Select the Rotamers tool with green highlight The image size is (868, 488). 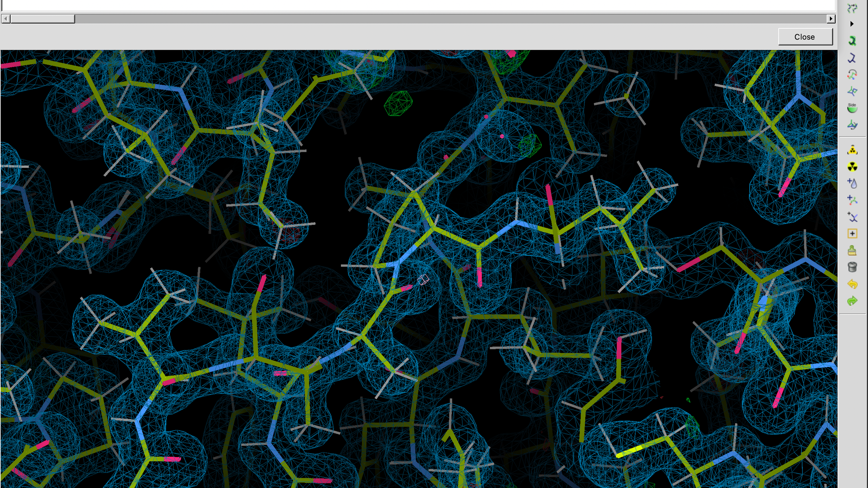852,41
